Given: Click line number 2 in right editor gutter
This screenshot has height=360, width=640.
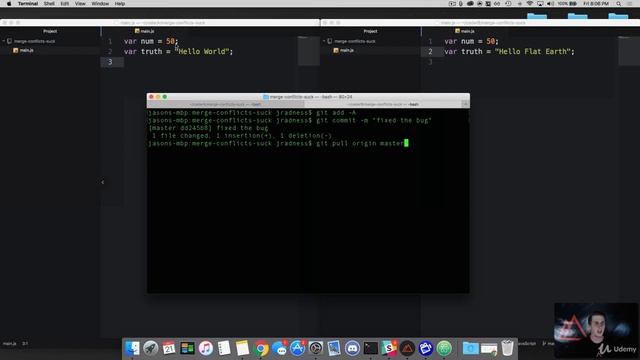Looking at the screenshot, I should [x=430, y=51].
